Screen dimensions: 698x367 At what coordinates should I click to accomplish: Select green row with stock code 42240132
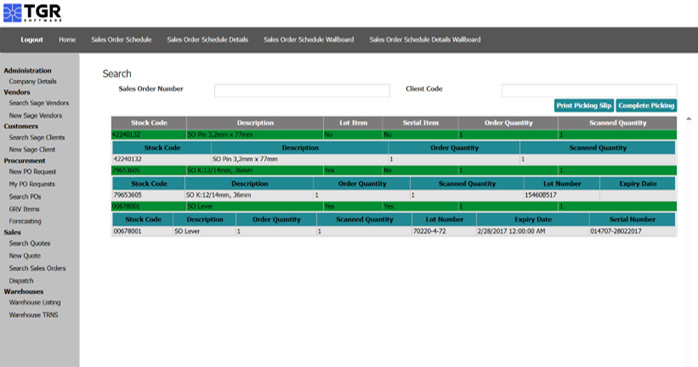(x=394, y=135)
